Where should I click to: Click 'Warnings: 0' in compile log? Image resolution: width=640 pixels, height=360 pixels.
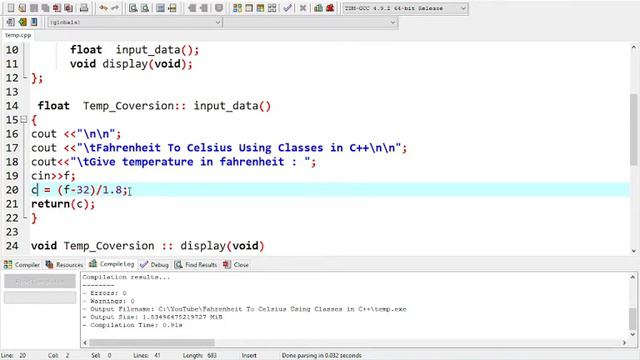[112, 301]
